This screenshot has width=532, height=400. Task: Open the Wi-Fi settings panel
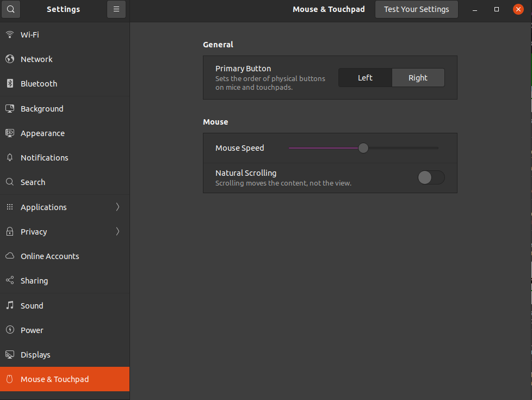click(x=65, y=35)
